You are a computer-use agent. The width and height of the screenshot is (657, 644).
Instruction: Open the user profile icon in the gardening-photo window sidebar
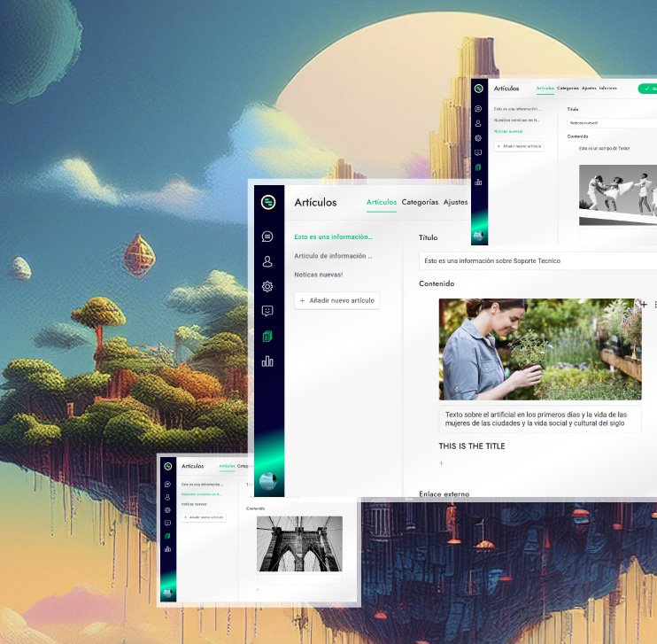267,261
